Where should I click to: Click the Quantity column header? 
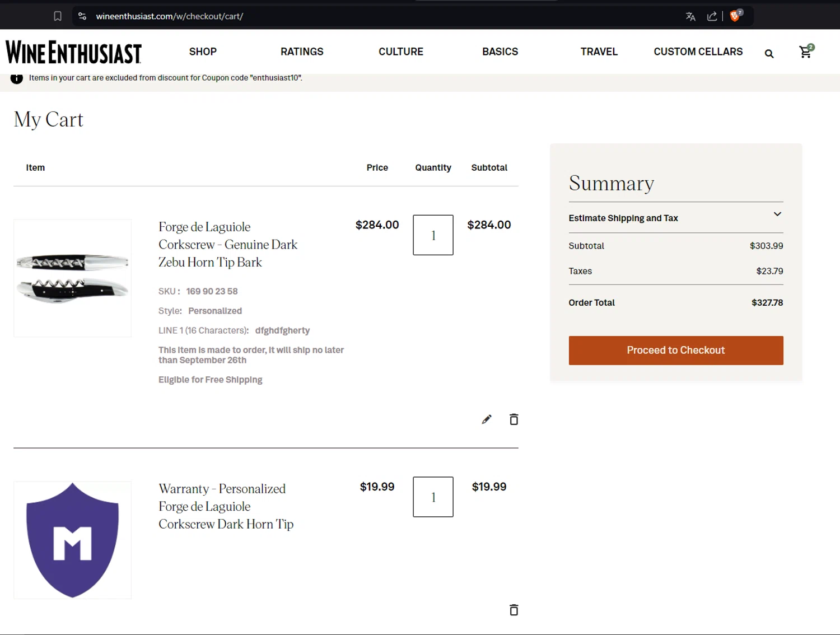coord(433,167)
